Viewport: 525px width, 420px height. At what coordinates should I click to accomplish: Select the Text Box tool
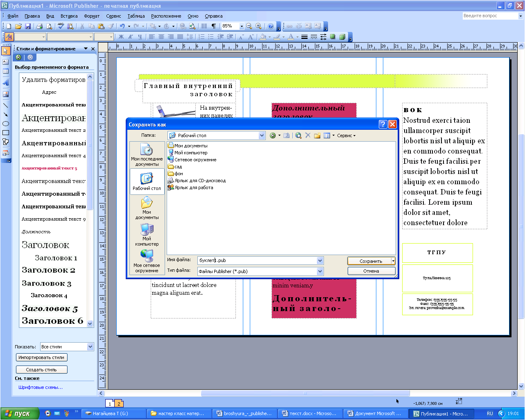tap(6, 62)
